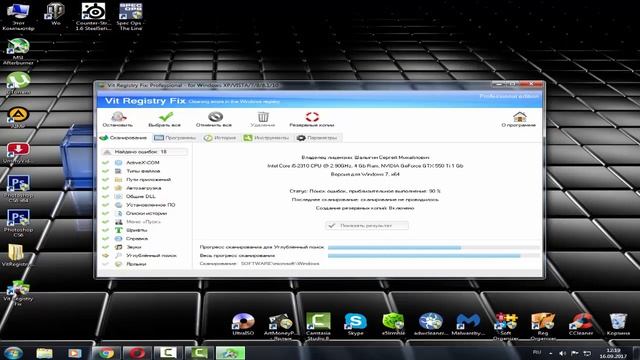
Task: Open the Counter-Strike 1.6 desktop shortcut
Action: coord(93,16)
